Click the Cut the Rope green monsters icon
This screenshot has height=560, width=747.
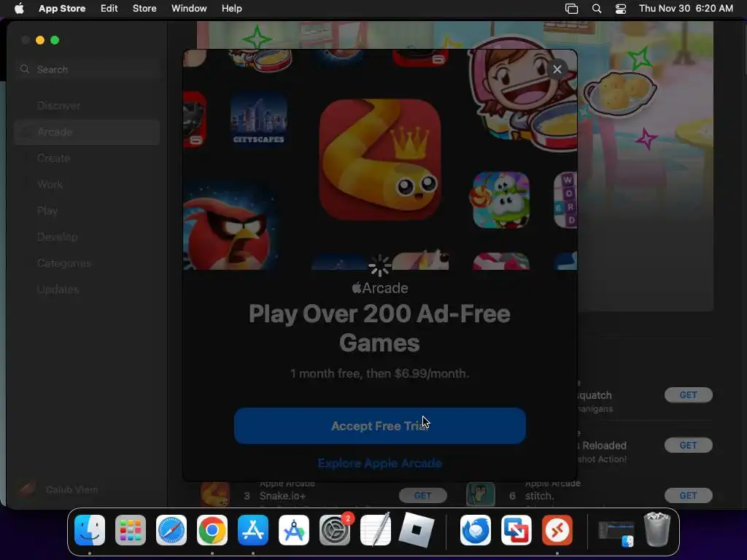[x=500, y=200]
